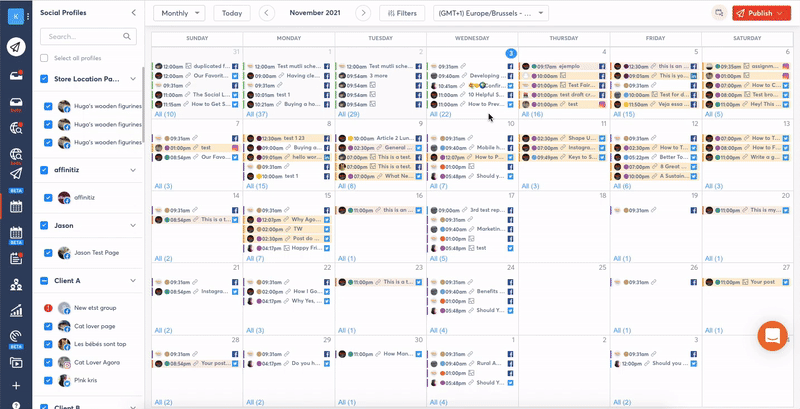Viewport: 800px width, 409px height.
Task: Click the Social Profiles search field
Action: point(88,37)
